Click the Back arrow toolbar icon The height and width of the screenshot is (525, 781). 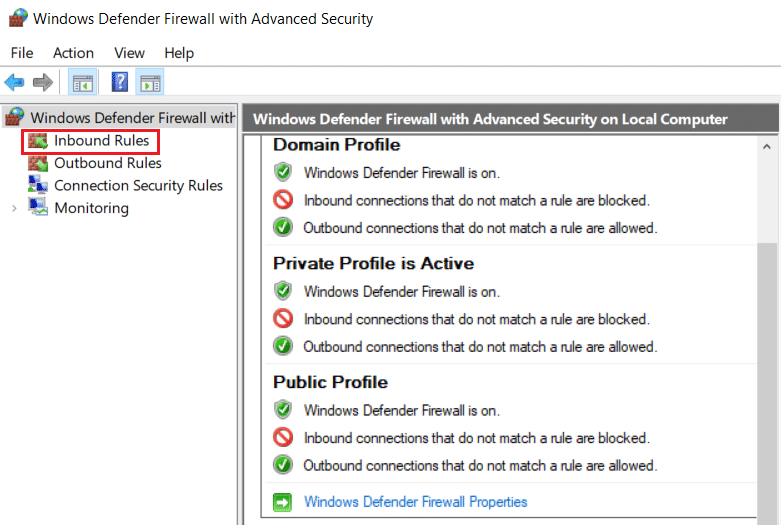coord(14,82)
